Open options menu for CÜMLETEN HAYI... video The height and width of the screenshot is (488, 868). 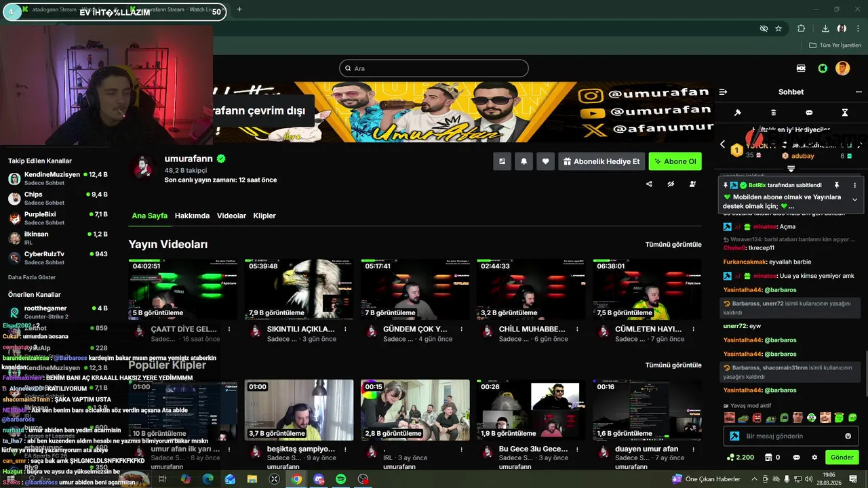pos(693,329)
